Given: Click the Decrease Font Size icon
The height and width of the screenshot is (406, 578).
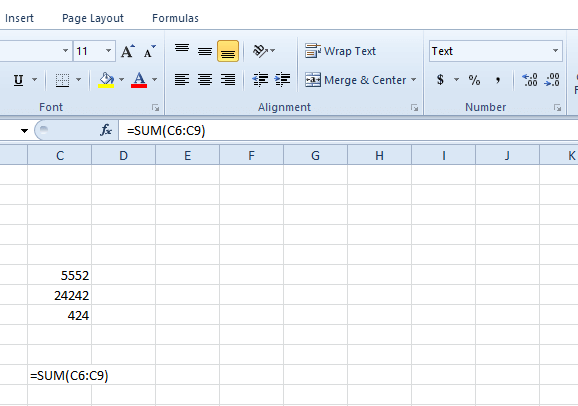Looking at the screenshot, I should click(149, 51).
